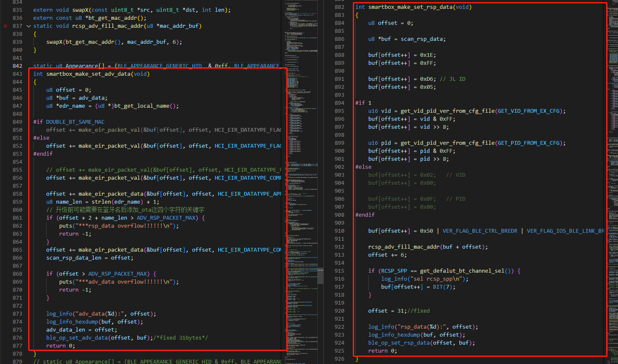Click the '#else' on line 902
The width and height of the screenshot is (618, 364).
[363, 167]
